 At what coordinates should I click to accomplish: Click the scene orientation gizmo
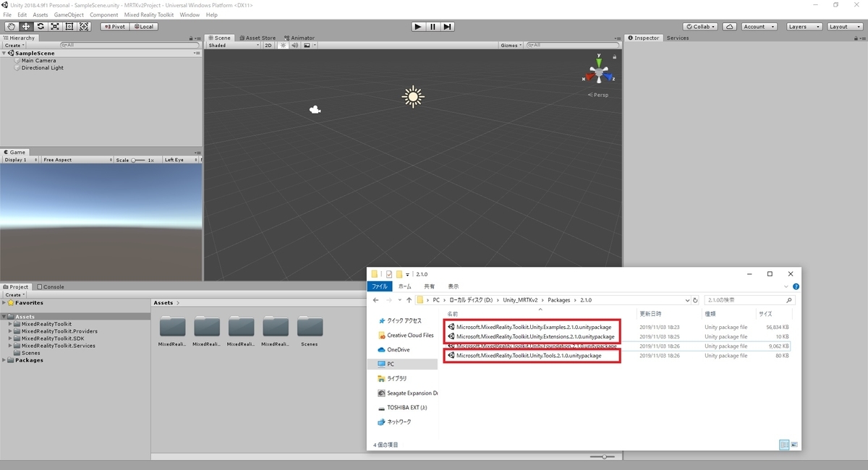[599, 72]
